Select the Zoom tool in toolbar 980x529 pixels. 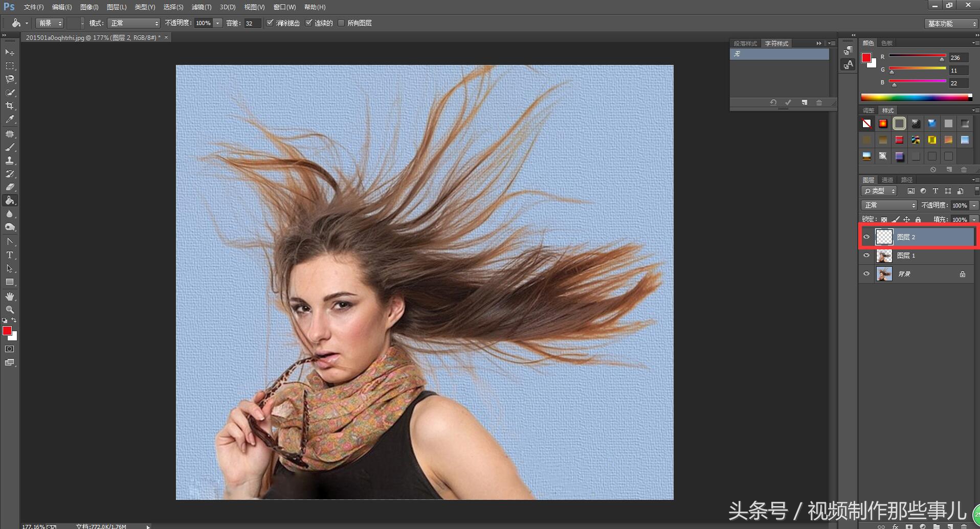tap(10, 310)
